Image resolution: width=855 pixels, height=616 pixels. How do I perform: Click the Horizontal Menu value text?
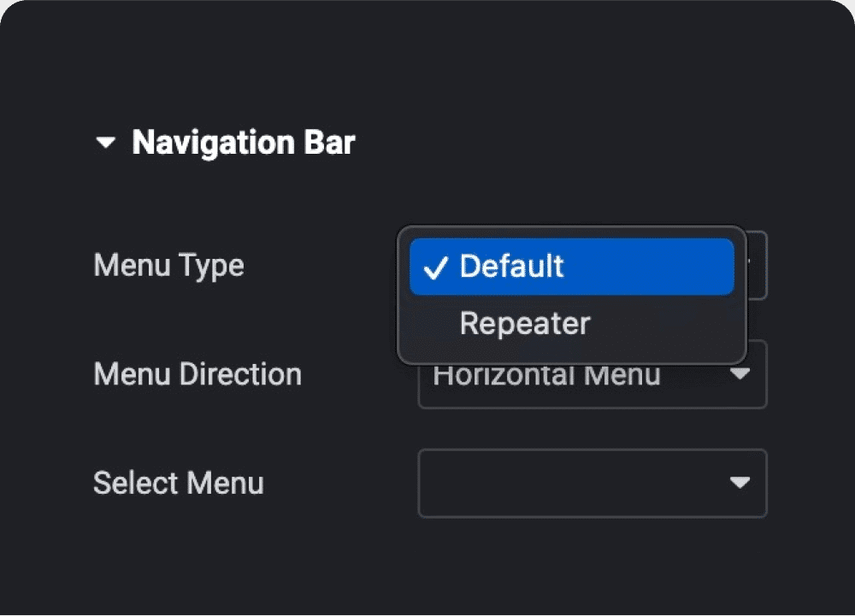click(547, 378)
